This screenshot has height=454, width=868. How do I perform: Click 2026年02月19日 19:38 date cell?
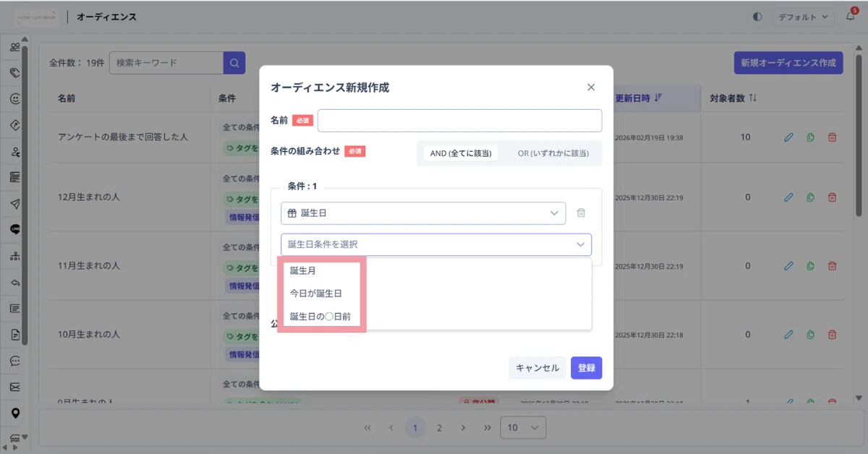click(650, 137)
